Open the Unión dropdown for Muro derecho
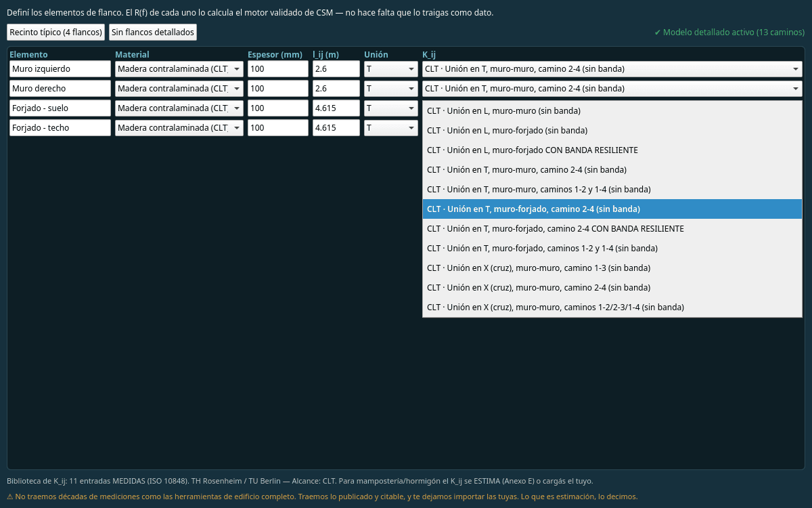This screenshot has width=812, height=508. tap(391, 89)
